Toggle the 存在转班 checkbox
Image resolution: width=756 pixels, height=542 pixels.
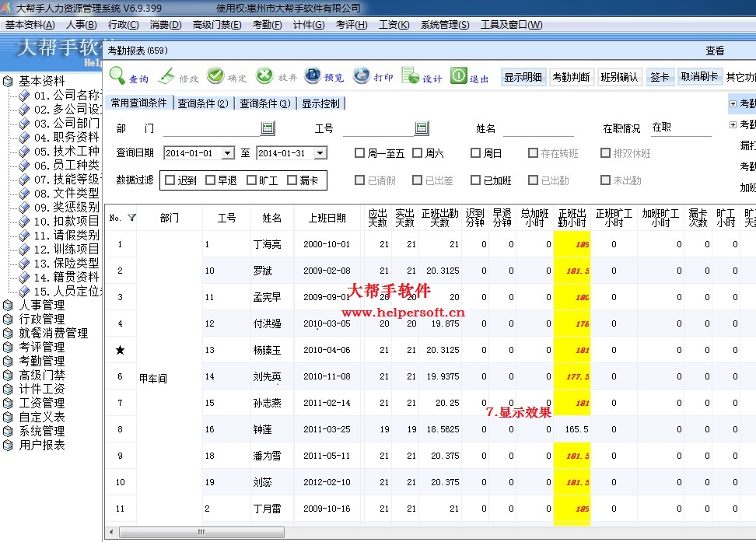tap(533, 153)
